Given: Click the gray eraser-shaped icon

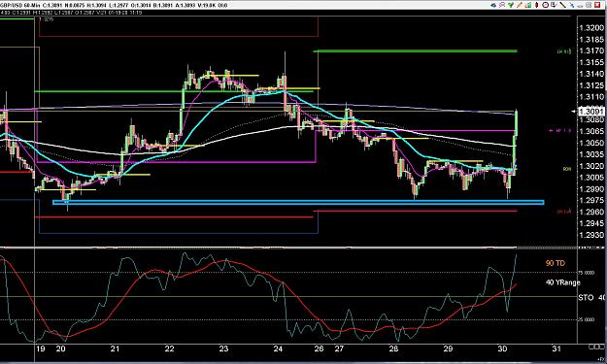Looking at the screenshot, I should (x=580, y=6).
